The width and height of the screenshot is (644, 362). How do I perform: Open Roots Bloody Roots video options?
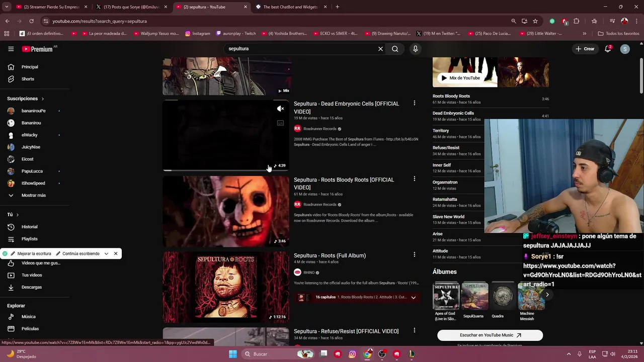point(414,179)
